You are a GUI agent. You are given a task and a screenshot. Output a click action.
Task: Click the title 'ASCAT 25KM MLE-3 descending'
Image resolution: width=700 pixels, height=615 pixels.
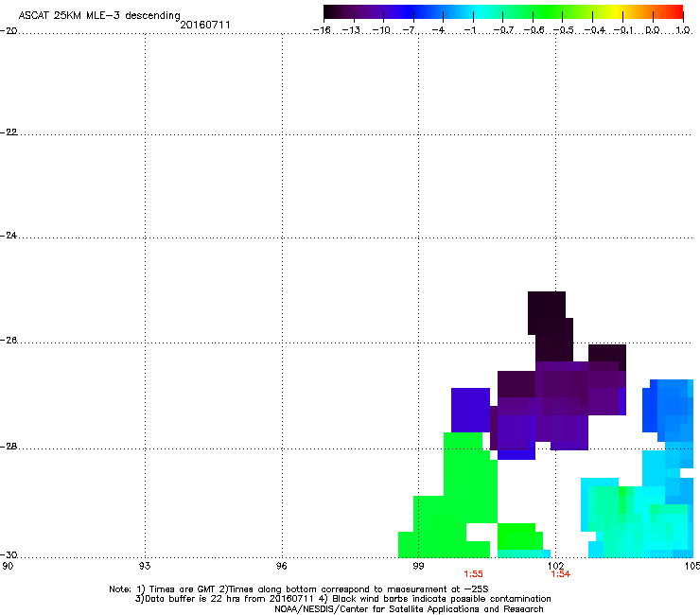coord(99,15)
